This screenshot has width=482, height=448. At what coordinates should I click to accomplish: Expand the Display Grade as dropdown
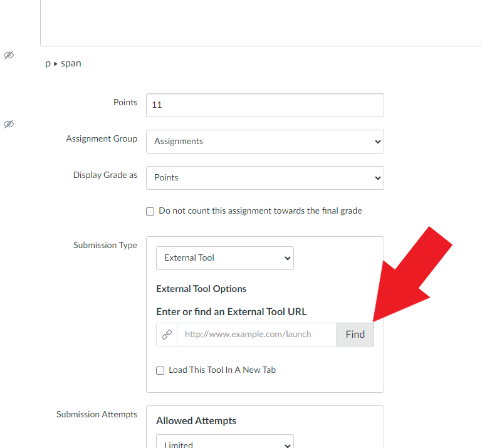[x=265, y=178]
